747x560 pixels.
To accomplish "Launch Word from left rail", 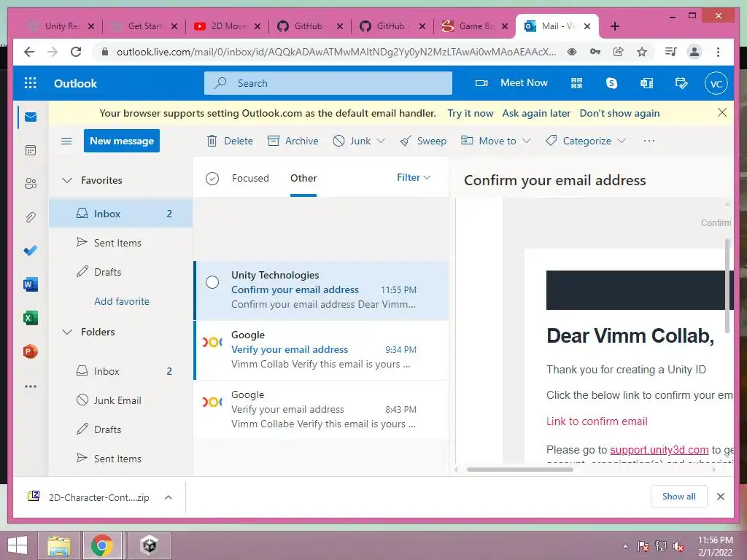I will pyautogui.click(x=31, y=285).
